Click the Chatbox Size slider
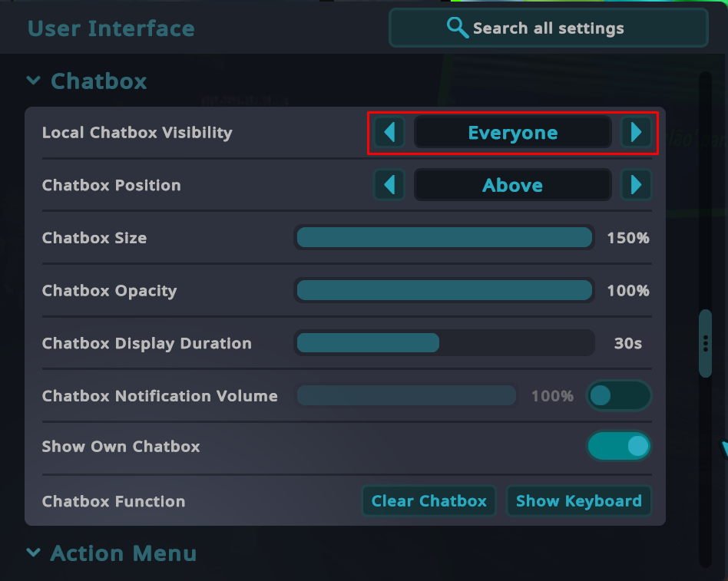728x581 pixels. [x=444, y=238]
